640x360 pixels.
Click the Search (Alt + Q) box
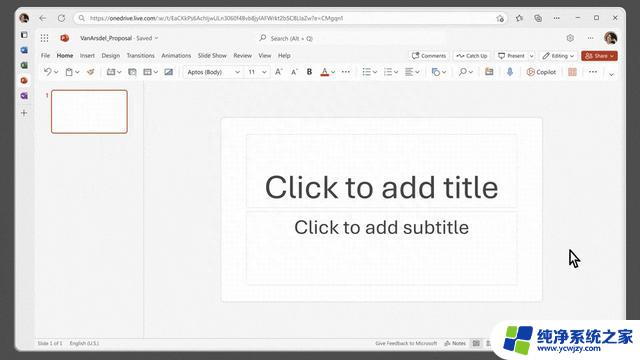(351, 38)
